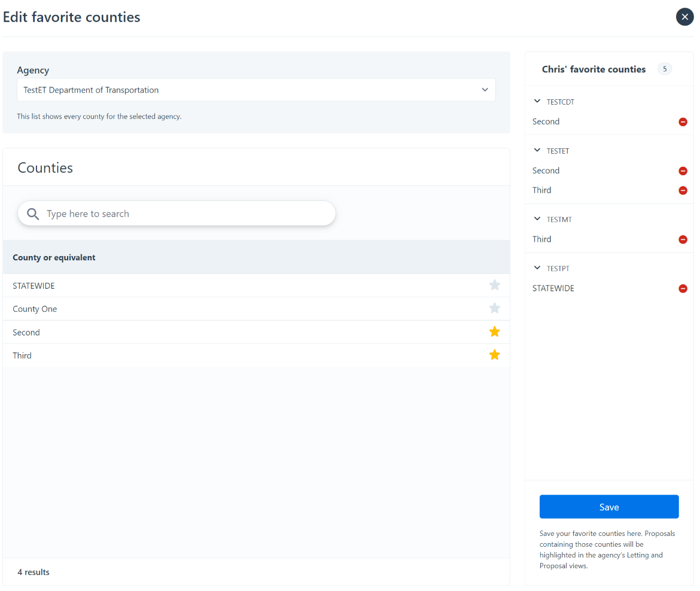Screen dimensions: 700x591
Task: Click the search magnifier icon
Action: pos(34,214)
